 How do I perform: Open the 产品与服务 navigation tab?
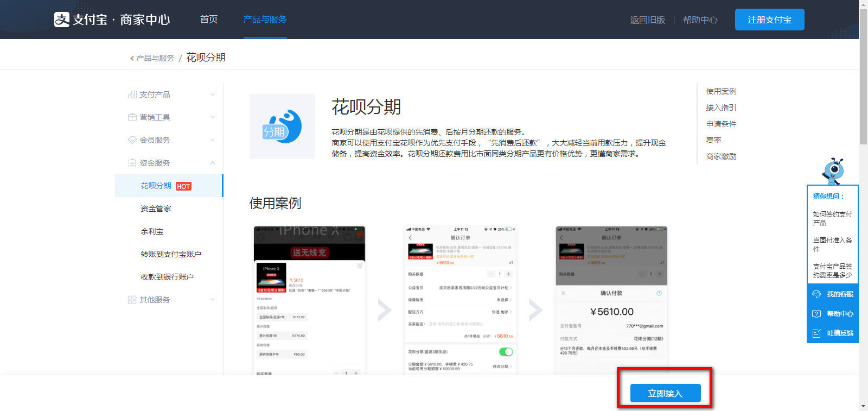click(x=265, y=20)
